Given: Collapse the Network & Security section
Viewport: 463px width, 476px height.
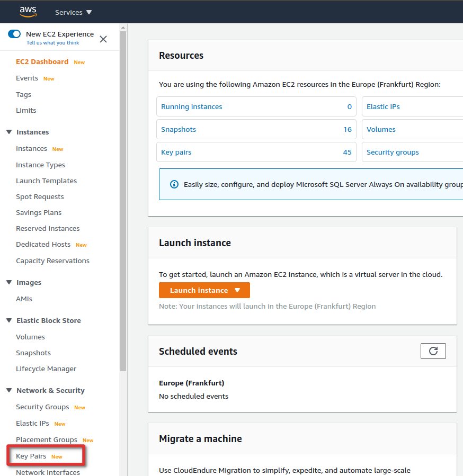Looking at the screenshot, I should click(x=9, y=390).
